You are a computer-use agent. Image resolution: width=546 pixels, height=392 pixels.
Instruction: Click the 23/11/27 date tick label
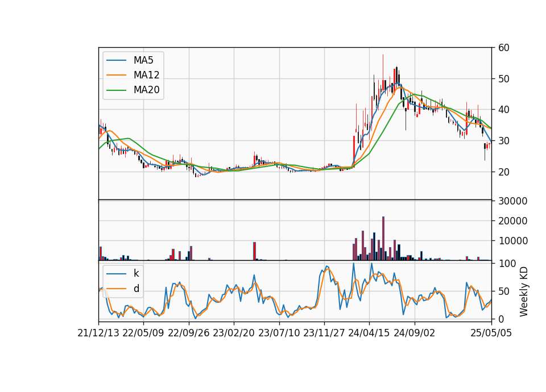pyautogui.click(x=324, y=333)
